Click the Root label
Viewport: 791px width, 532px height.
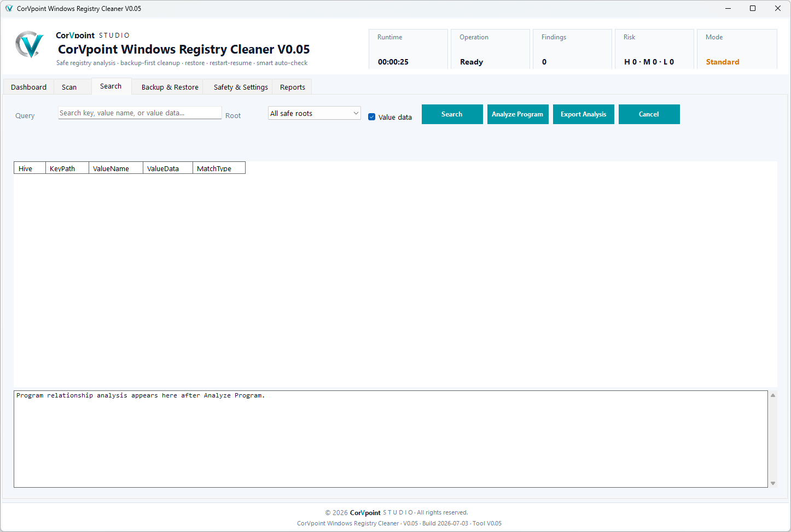[233, 116]
